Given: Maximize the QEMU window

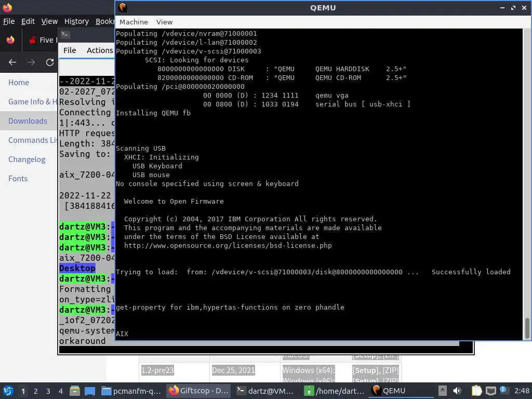Looking at the screenshot, I should click(x=513, y=7).
